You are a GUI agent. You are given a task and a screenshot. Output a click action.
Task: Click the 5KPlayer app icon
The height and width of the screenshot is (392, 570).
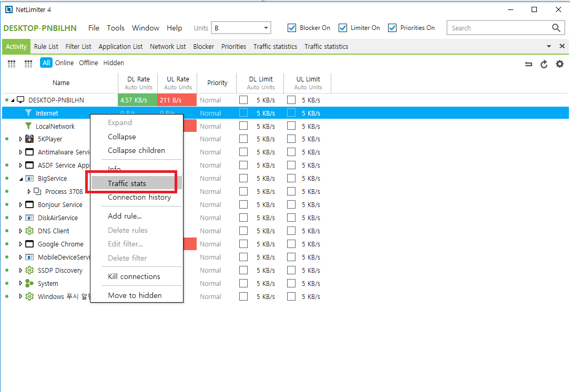point(29,139)
